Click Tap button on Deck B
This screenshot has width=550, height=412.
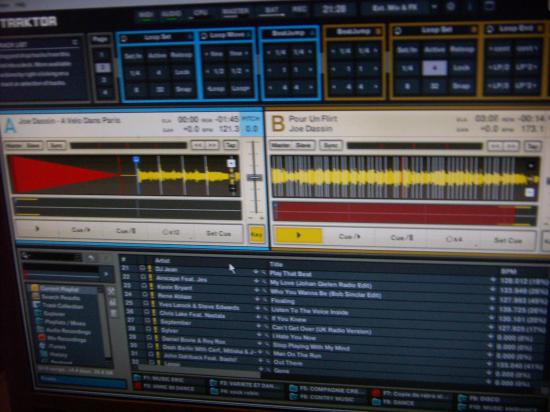click(x=532, y=146)
